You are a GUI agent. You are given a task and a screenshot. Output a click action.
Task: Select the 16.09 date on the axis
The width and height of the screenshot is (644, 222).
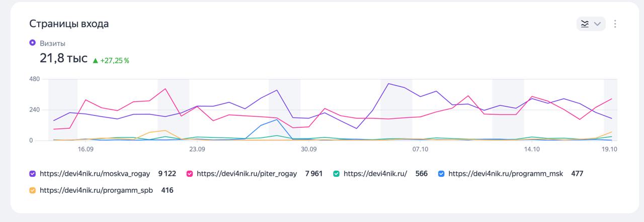pyautogui.click(x=86, y=149)
